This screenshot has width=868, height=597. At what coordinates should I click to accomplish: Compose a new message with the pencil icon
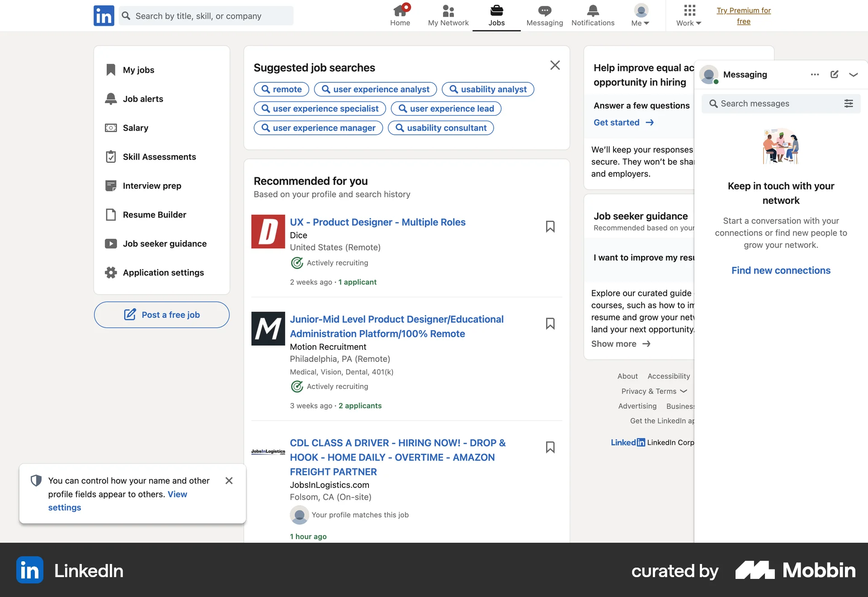835,74
